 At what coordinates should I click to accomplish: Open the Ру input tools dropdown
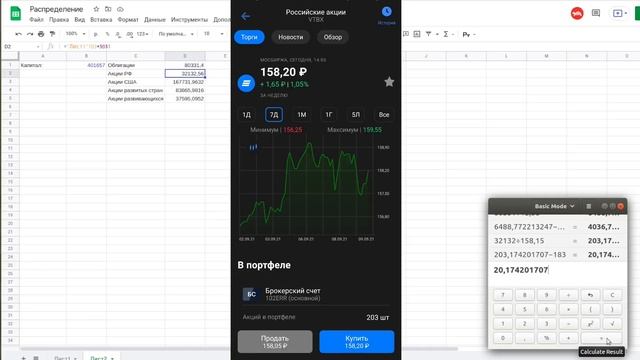tap(469, 34)
